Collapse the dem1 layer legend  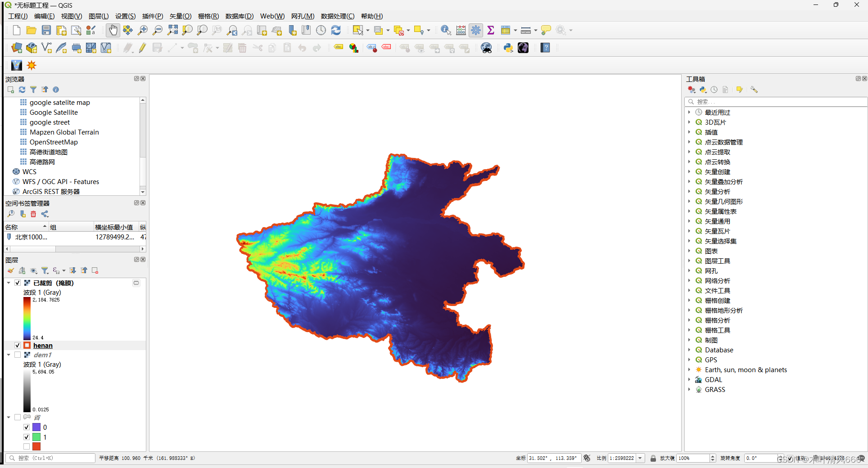point(9,355)
